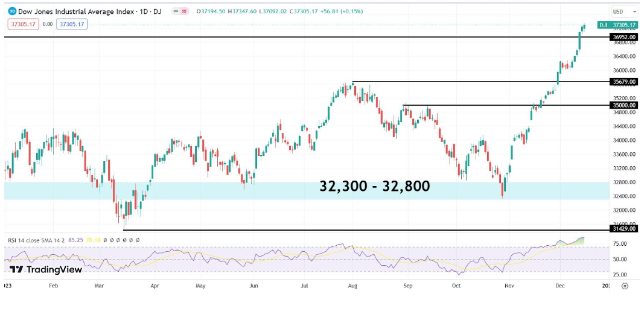Click the Aug label on the time axis
This screenshot has width=644, height=314.
coord(353,286)
